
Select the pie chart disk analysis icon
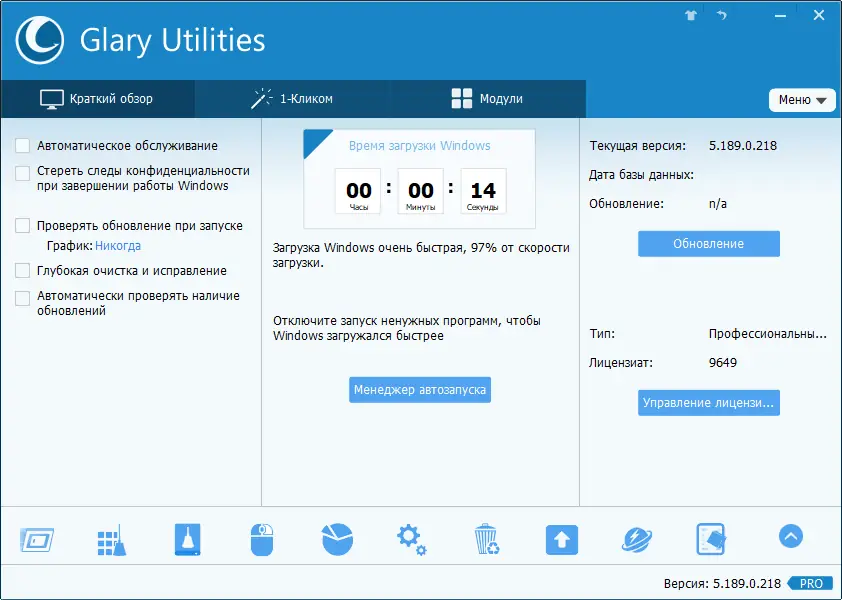point(335,537)
